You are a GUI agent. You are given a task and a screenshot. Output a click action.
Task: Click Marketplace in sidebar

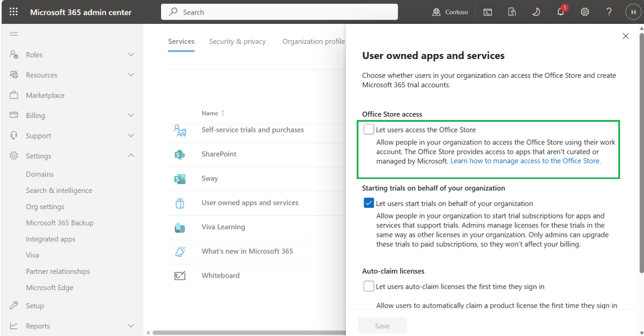point(45,95)
